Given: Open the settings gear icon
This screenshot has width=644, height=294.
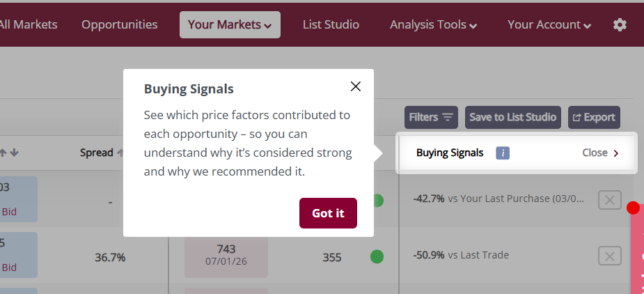Looking at the screenshot, I should 620,24.
